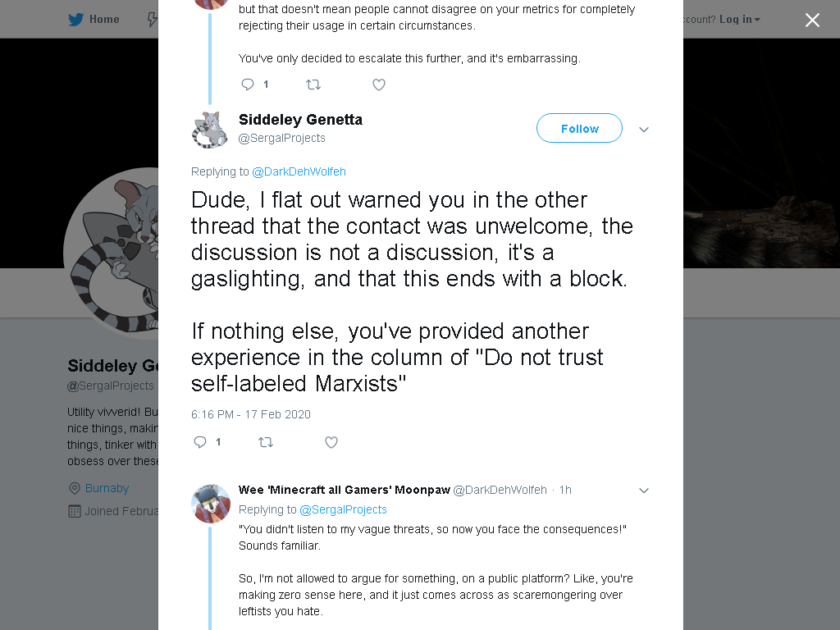Click reply icon on the top tweet
The height and width of the screenshot is (630, 840).
coord(248,84)
